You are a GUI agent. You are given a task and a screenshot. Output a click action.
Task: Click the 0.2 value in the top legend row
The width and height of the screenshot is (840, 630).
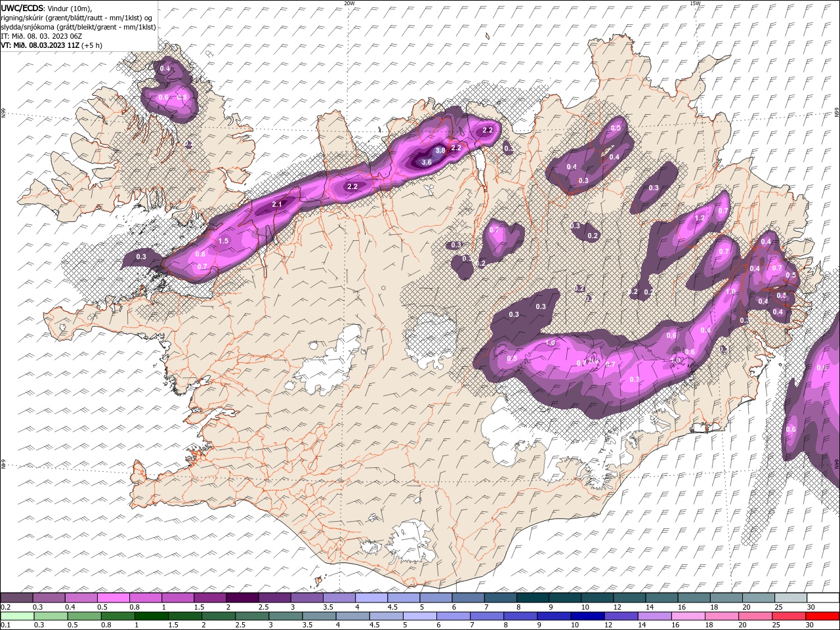coord(5,608)
